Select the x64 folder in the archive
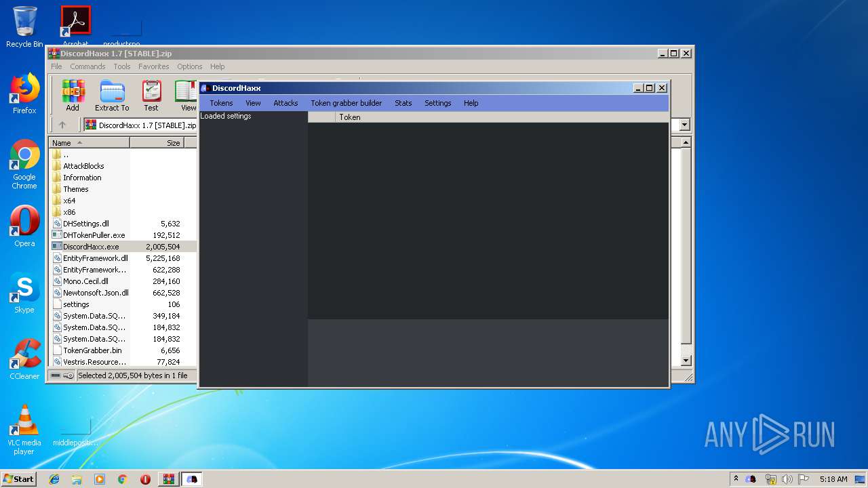Screen dimensions: 868x488 coord(69,201)
